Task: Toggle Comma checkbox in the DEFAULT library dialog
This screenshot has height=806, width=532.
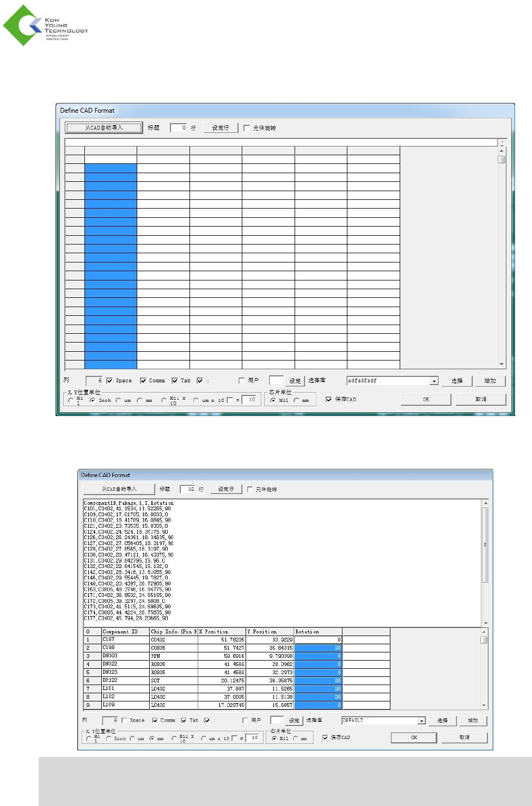Action: pyautogui.click(x=155, y=720)
